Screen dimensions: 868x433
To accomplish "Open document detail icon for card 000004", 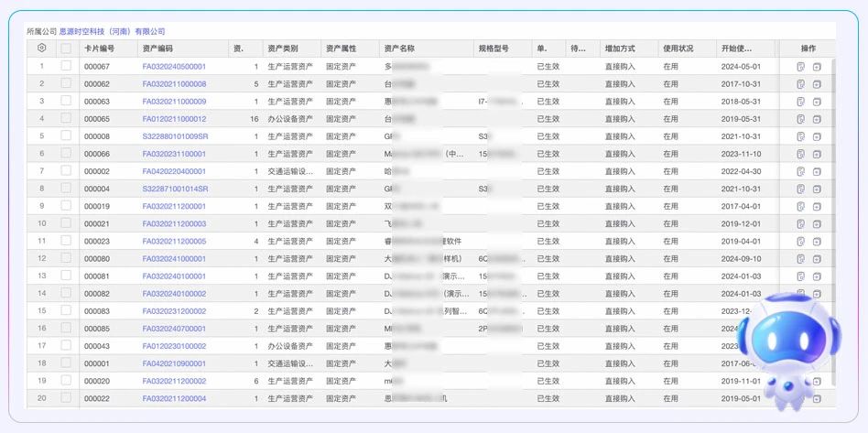I will click(800, 189).
